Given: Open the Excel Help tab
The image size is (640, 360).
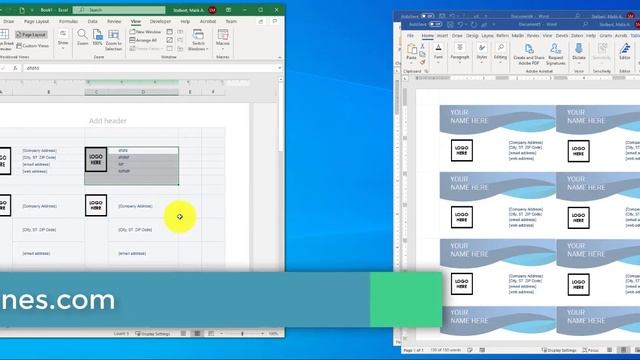Looking at the screenshot, I should click(x=185, y=21).
